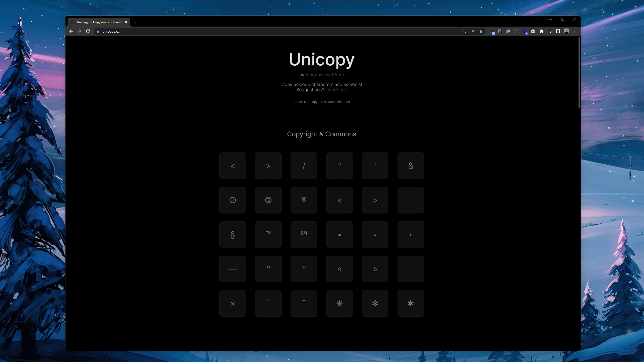Open the Chrome three-dot menu
The image size is (644, 362).
575,31
